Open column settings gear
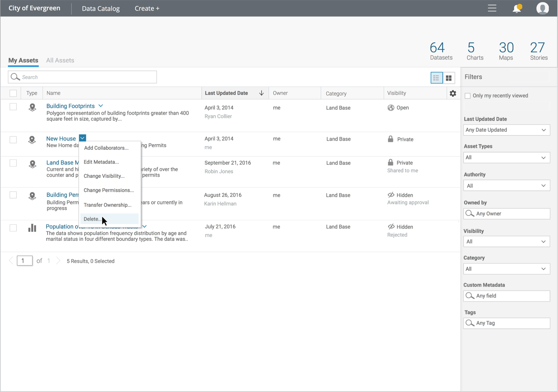The image size is (558, 392). click(x=453, y=93)
